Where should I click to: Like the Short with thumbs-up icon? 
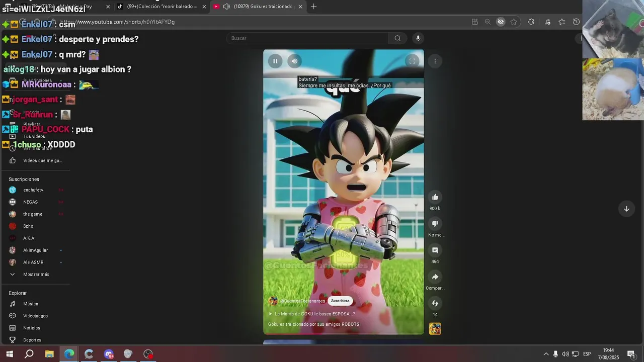coord(435,197)
